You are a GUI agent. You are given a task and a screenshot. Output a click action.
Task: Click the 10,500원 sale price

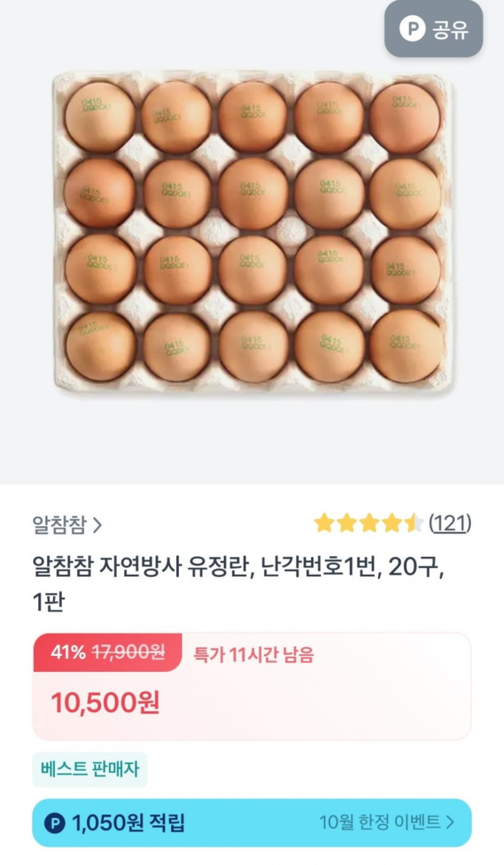click(105, 702)
